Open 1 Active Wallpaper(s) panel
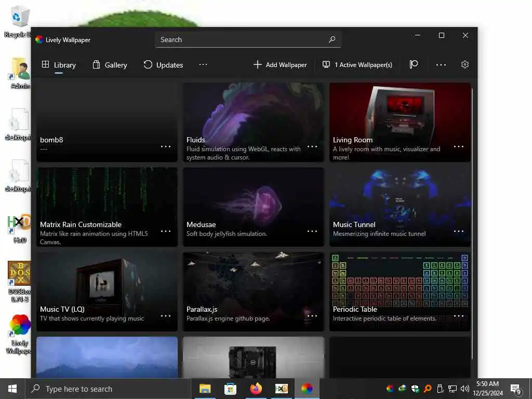Viewport: 532px width, 399px height. (357, 65)
